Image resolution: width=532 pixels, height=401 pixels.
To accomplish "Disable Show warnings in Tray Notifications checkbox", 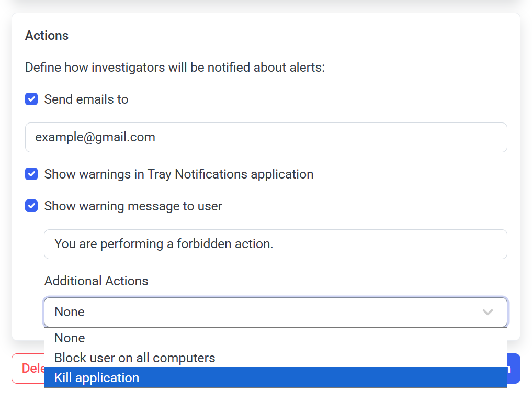I will [x=31, y=174].
